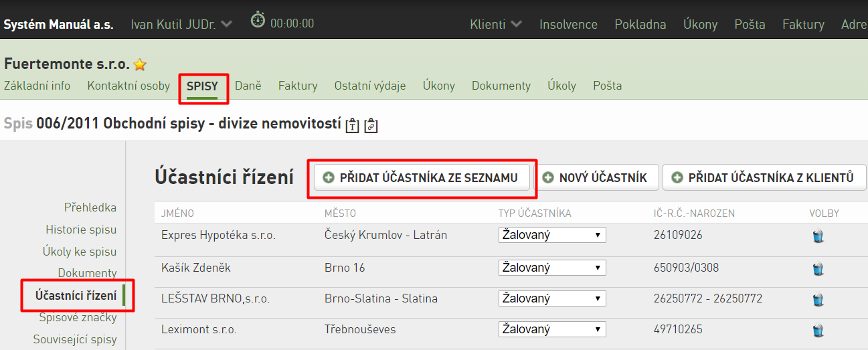868x350 pixels.
Task: Open participant type dropdown for Leximont s.r.o.
Action: 552,329
